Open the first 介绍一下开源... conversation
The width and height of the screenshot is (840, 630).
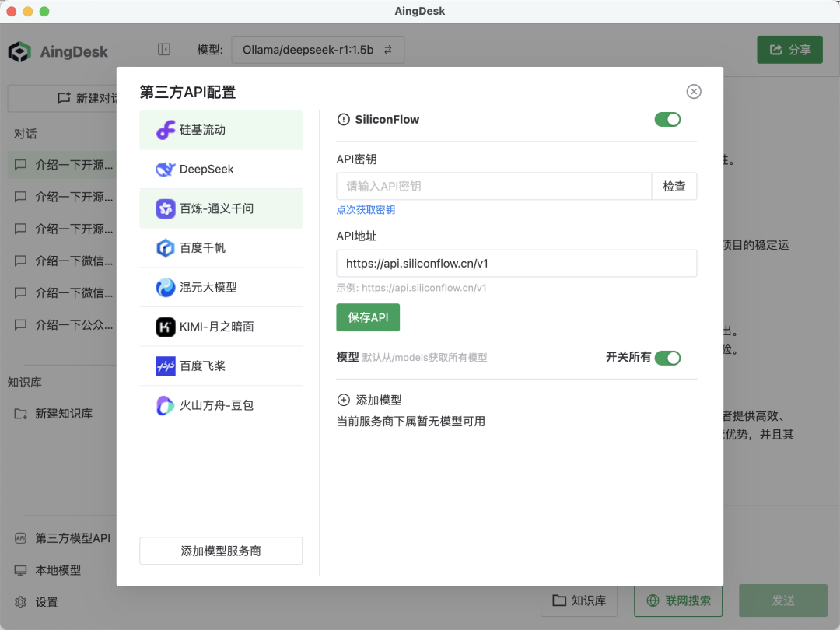click(63, 165)
